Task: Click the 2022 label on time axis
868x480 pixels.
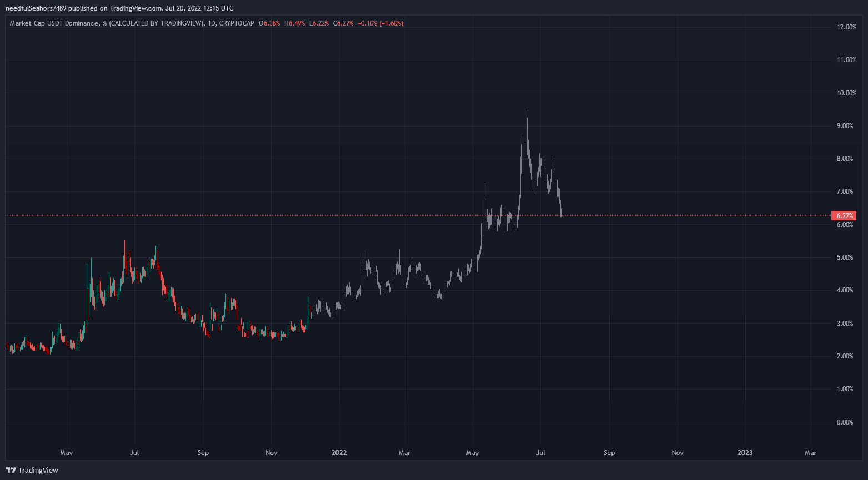Action: pos(339,453)
